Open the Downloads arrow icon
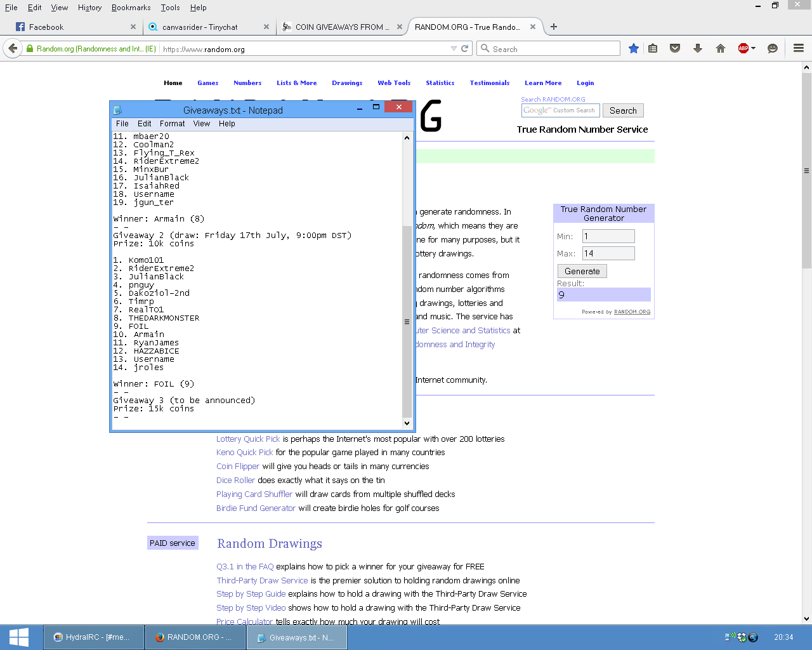The image size is (812, 650). click(698, 48)
